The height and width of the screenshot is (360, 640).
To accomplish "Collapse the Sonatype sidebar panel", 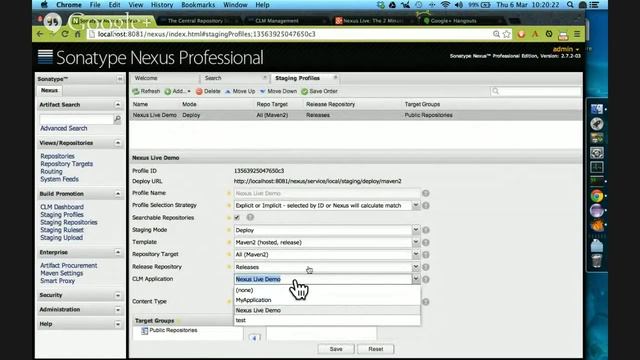I will [x=120, y=79].
